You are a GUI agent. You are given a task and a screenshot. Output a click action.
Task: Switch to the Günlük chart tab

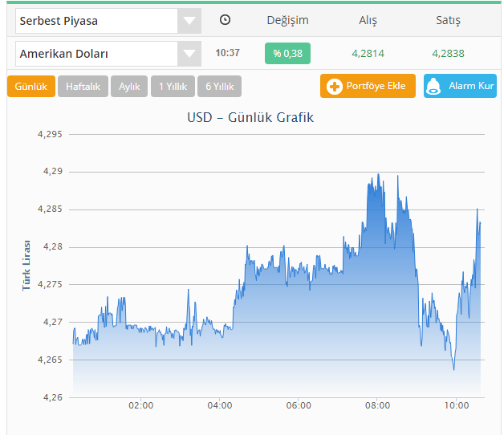click(31, 86)
